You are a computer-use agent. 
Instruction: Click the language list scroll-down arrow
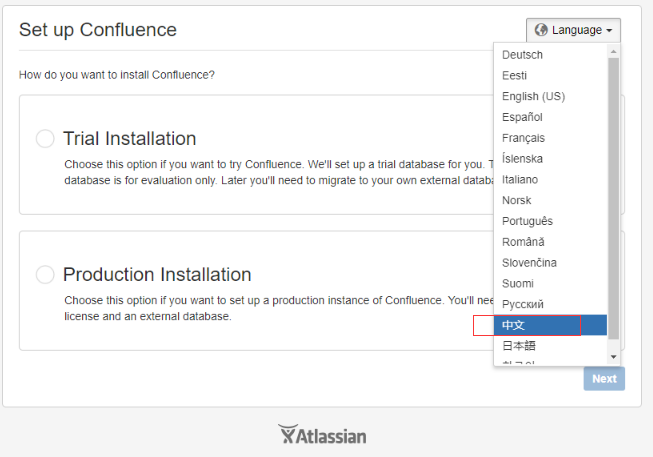click(613, 357)
